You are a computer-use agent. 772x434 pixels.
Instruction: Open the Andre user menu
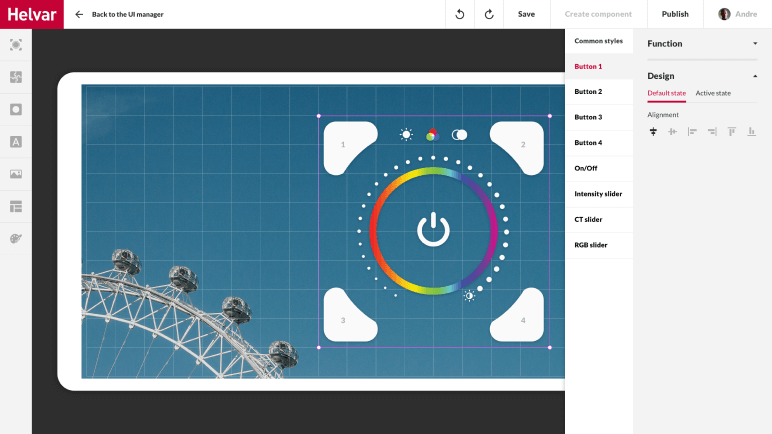tap(738, 14)
